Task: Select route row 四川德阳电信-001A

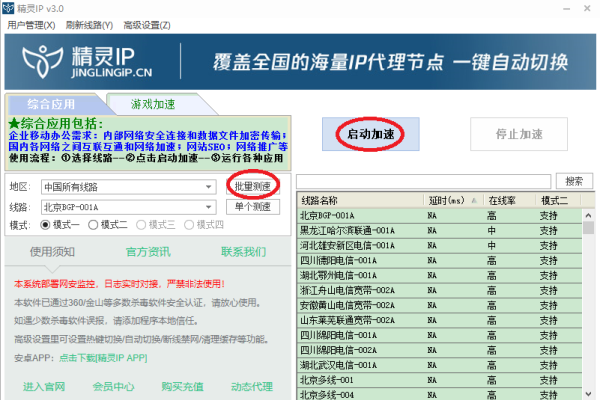Action: coord(440,260)
